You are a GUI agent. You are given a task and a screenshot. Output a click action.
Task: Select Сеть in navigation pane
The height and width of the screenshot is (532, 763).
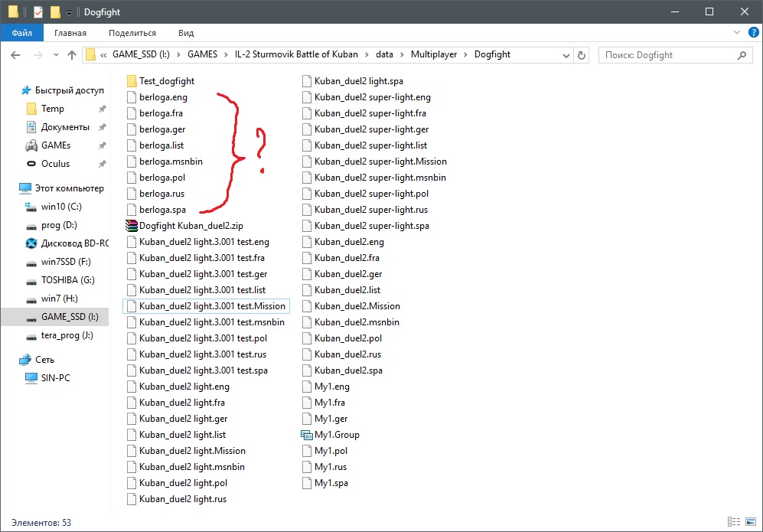(44, 360)
